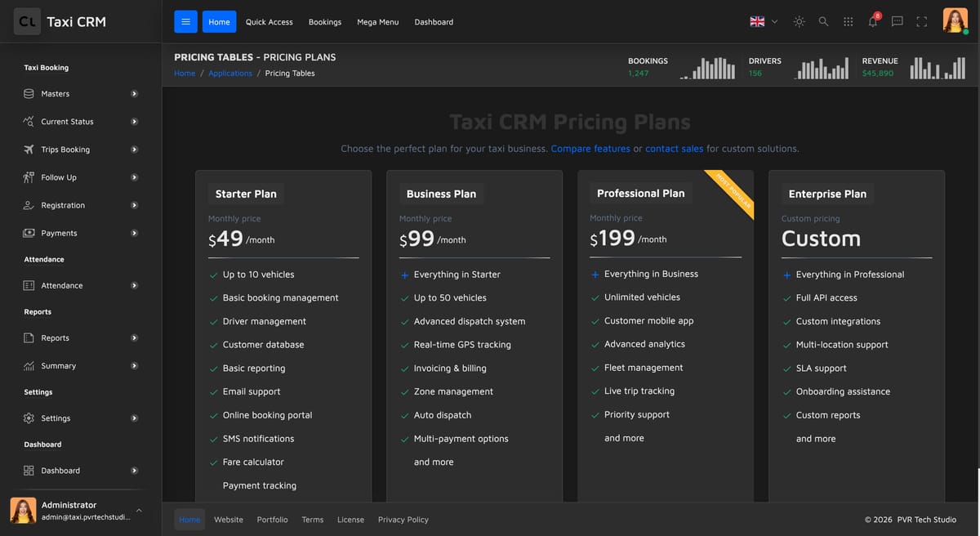
Task: Expand the Attendance submenu arrow
Action: point(134,285)
